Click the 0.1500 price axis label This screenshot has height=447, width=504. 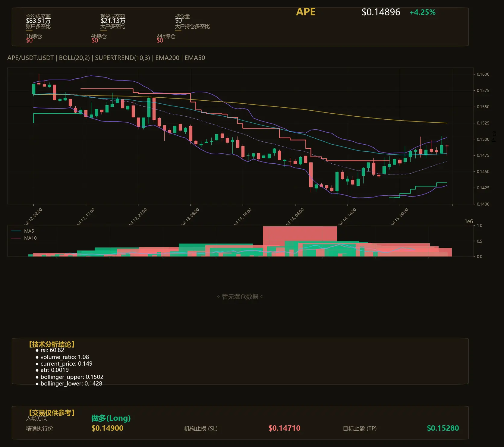(x=483, y=139)
